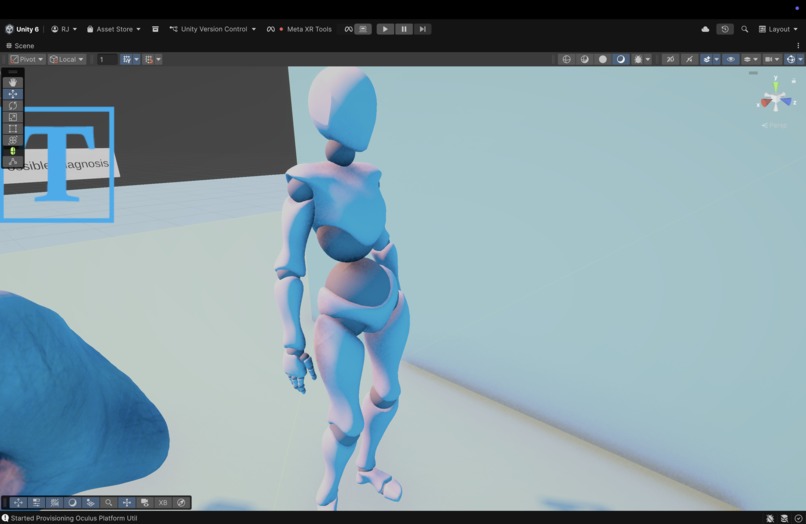Viewport: 806px width, 524px height.
Task: Toggle scene effects on or off
Action: click(707, 59)
